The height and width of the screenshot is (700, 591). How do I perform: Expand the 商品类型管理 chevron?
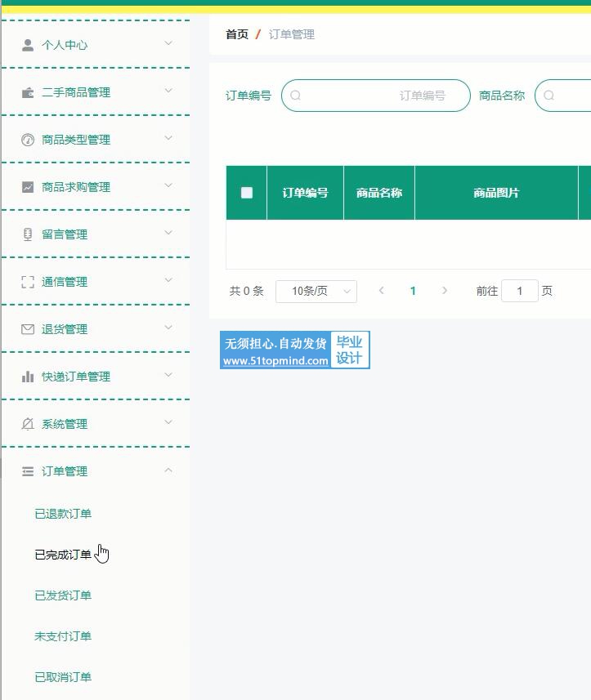tap(168, 138)
